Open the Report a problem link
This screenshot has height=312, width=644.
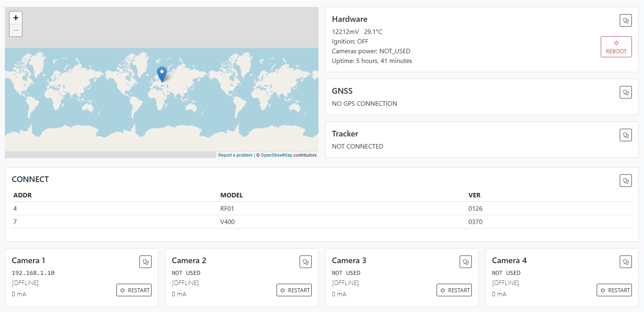(235, 155)
